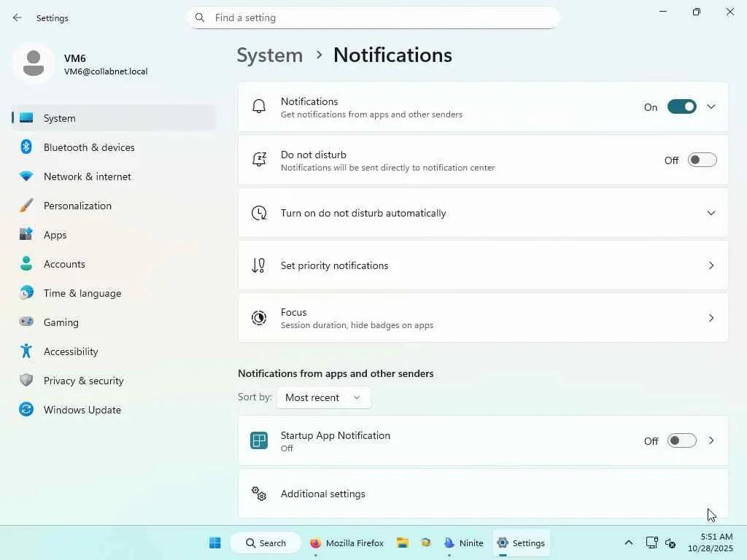The image size is (747, 560).
Task: Click the Gaming controller icon
Action: coord(26,322)
